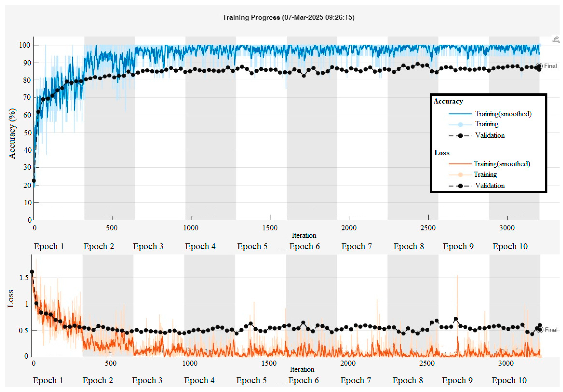
Task: Click the light blue accuracy Training legend marker
Action: point(460,125)
